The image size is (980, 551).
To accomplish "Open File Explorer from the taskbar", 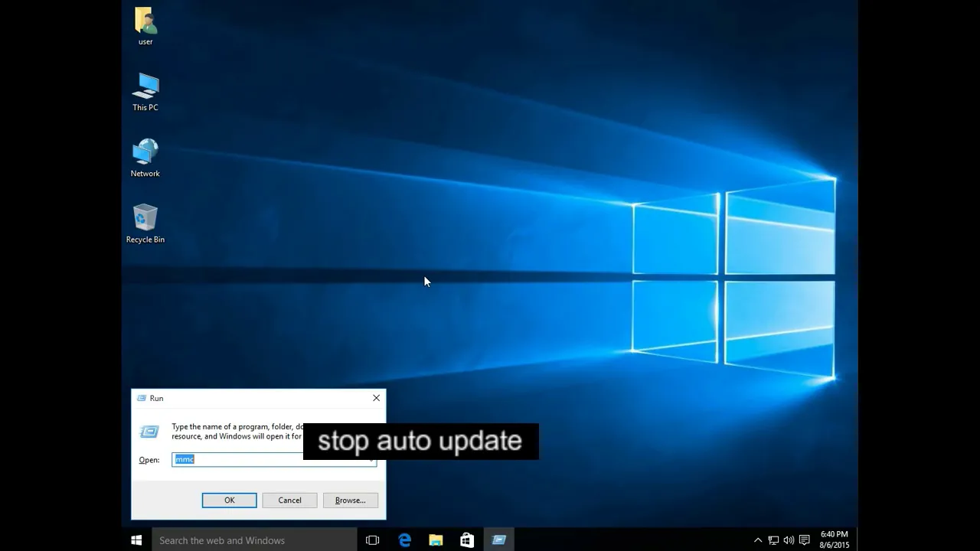I will (436, 540).
